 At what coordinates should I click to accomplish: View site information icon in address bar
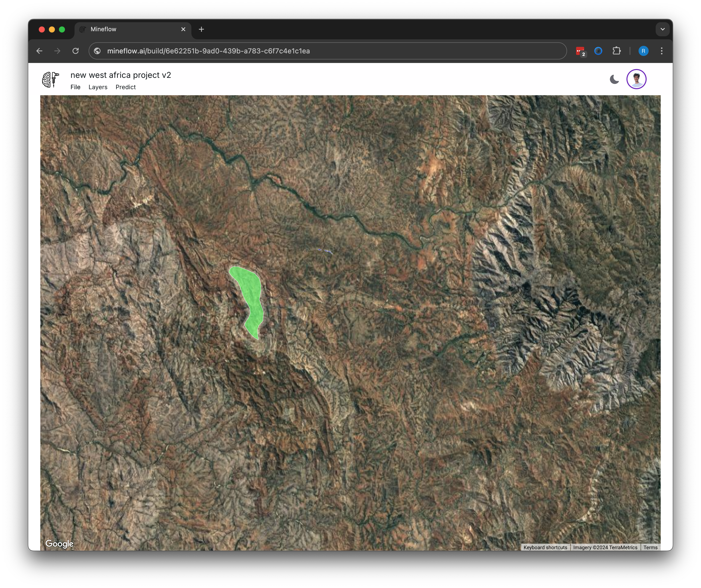[x=97, y=51]
